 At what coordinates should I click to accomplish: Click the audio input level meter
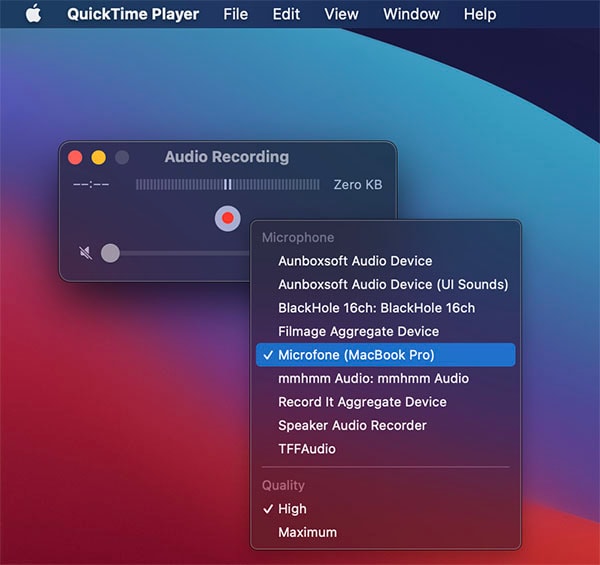pyautogui.click(x=228, y=185)
